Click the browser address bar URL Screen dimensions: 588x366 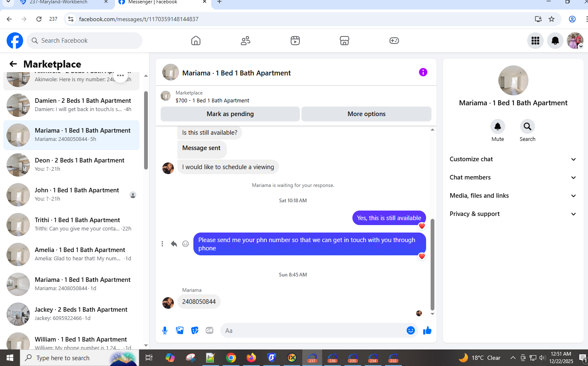point(139,19)
